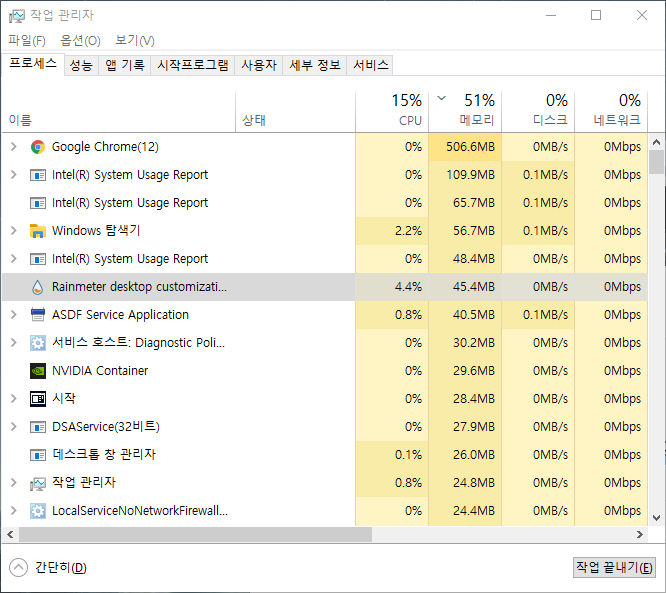
Task: Open the 보기(V) menu
Action: point(135,41)
